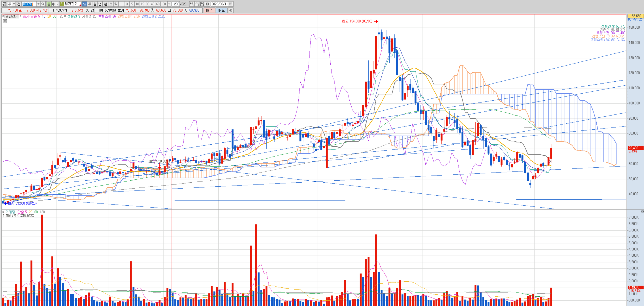The width and height of the screenshot is (644, 306).
Task: Click the 매도 sell button
Action: [221, 10]
